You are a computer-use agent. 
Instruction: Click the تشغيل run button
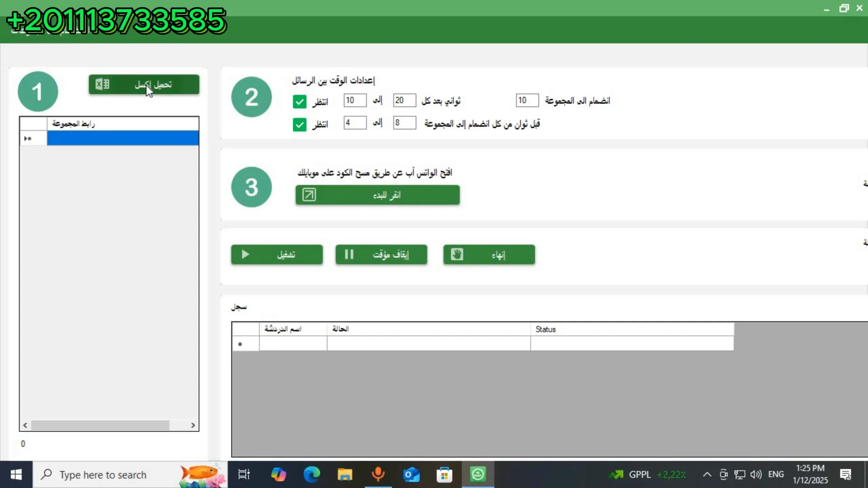[277, 254]
